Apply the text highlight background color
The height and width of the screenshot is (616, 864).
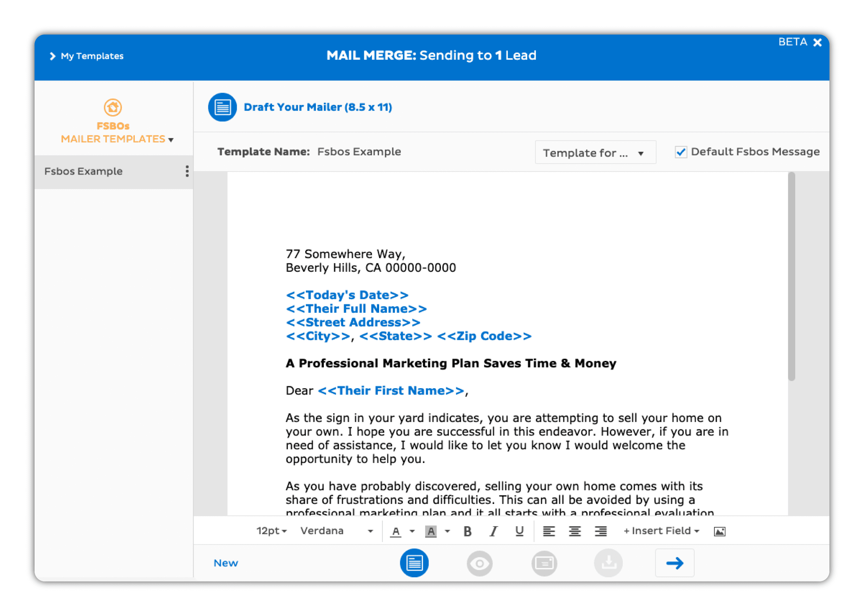(431, 531)
